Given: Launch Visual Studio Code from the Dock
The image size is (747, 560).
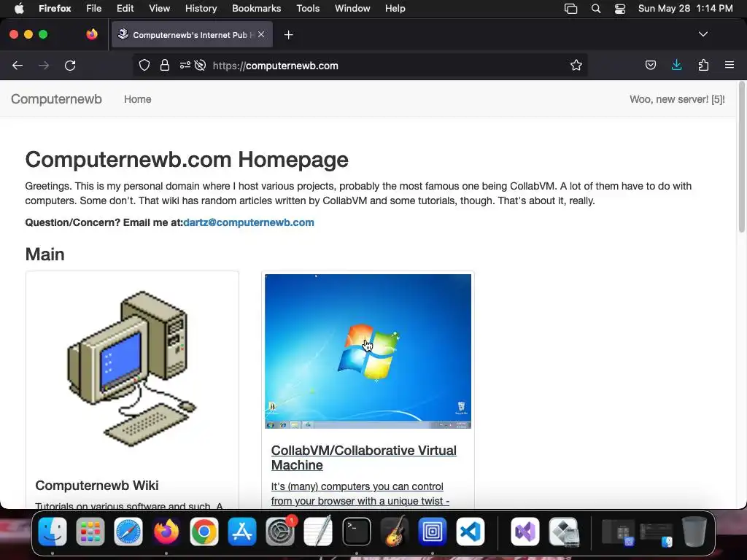Looking at the screenshot, I should tap(471, 532).
